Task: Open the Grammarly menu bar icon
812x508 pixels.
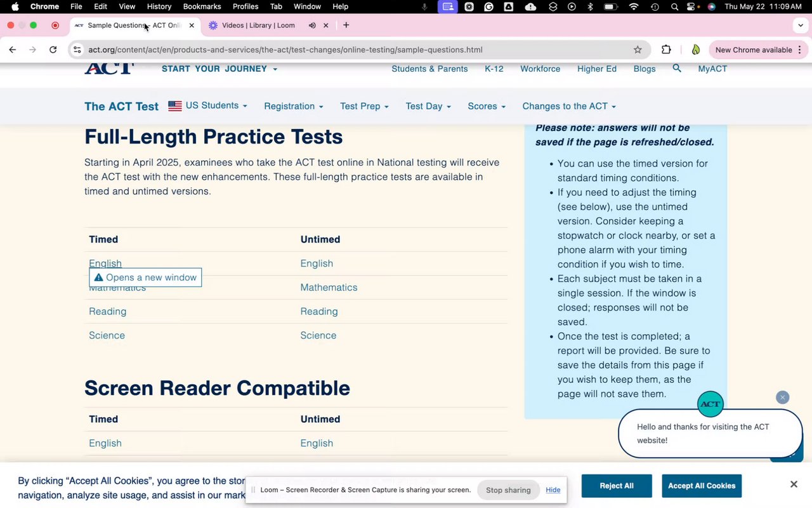Action: [489, 6]
